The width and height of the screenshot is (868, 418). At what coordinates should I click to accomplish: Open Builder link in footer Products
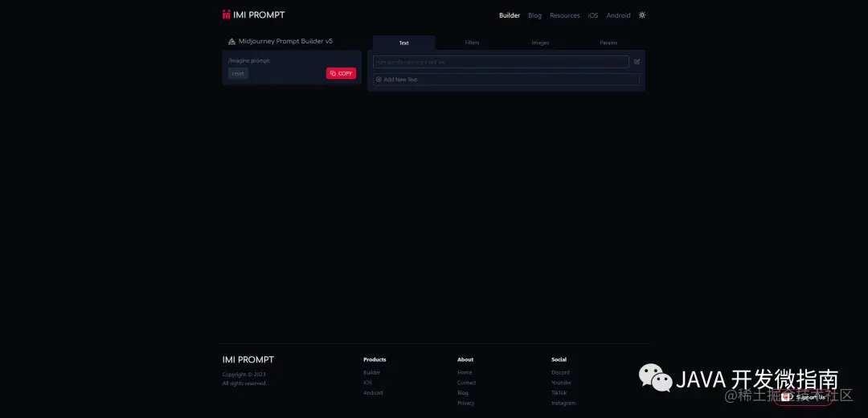tap(372, 373)
